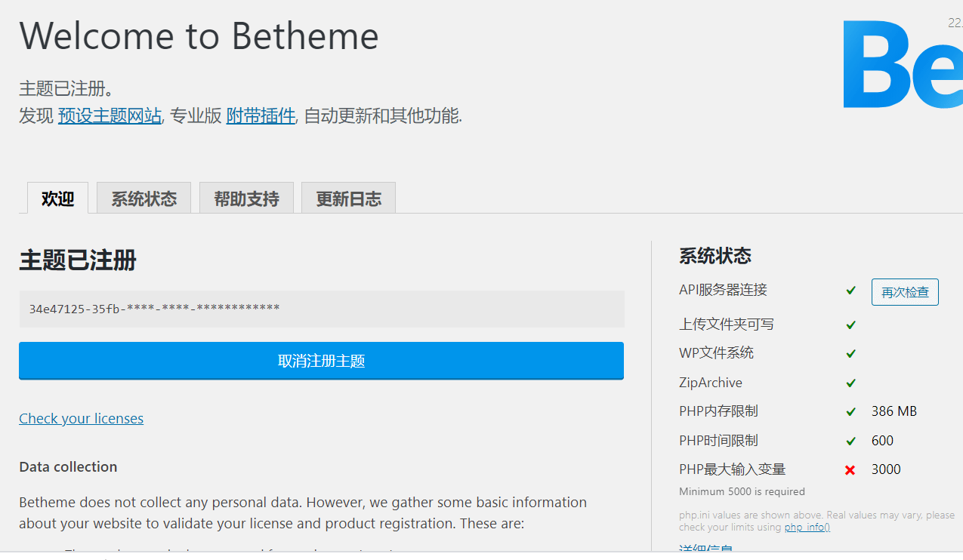Open the Check your licenses link
The height and width of the screenshot is (560, 963).
(81, 418)
